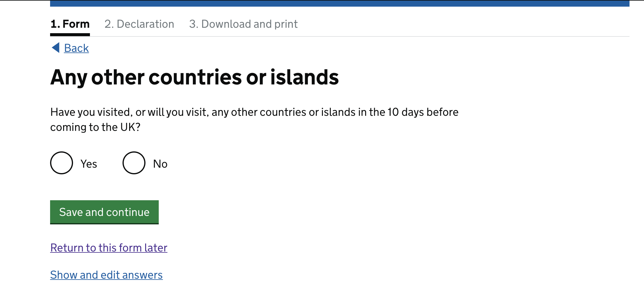Go to '3. Download and print' tab
Viewport: 644px width, 307px height.
(x=243, y=24)
